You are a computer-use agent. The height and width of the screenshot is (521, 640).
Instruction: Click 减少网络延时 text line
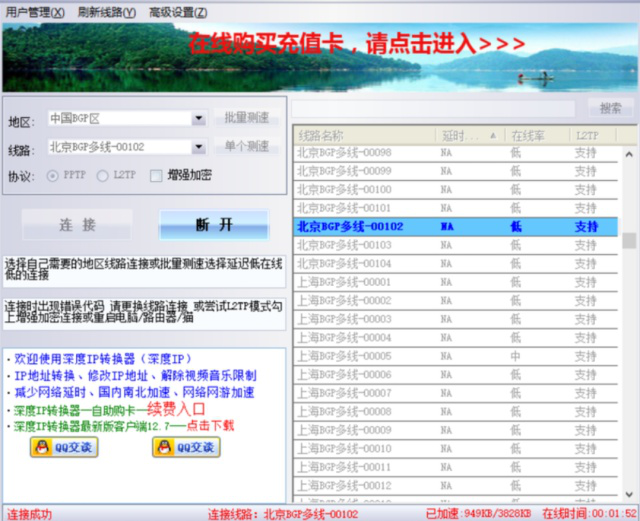coord(134,393)
